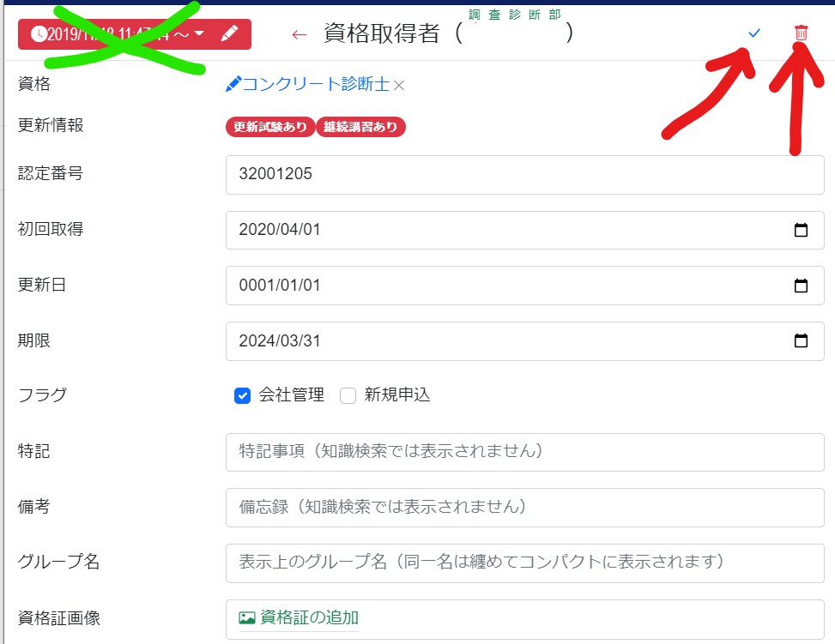Click the image icon beside 資格証の追加
The image size is (835, 644).
click(x=247, y=618)
